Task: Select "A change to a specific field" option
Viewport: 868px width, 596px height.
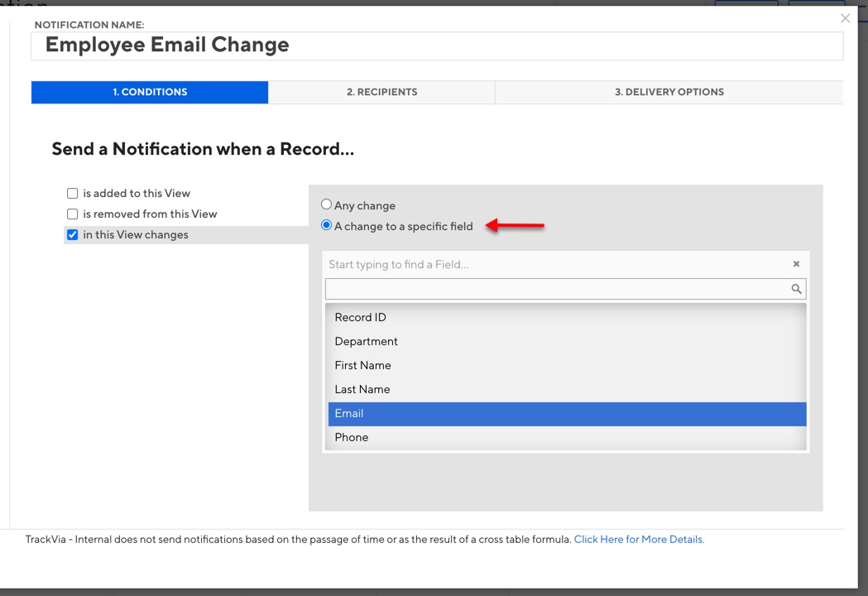Action: [x=326, y=225]
